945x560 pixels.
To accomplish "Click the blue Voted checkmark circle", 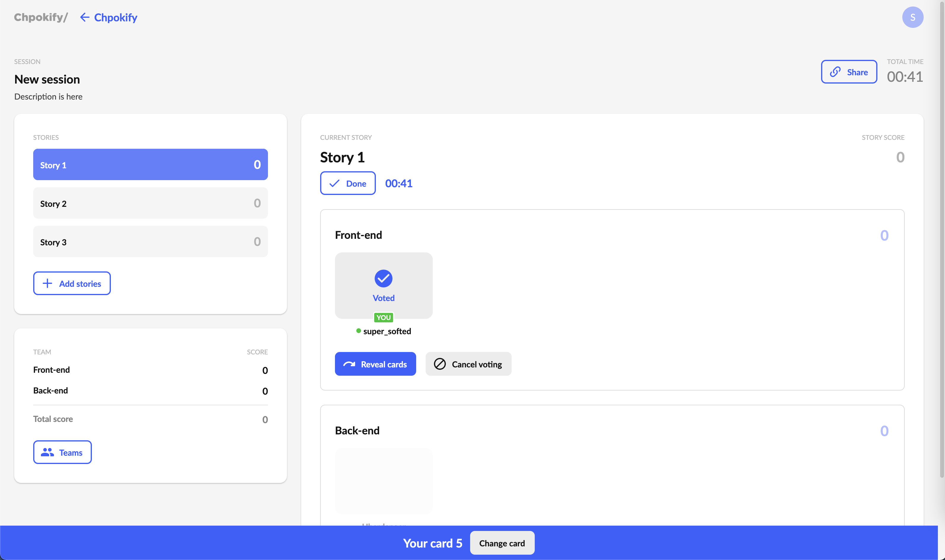I will (384, 279).
